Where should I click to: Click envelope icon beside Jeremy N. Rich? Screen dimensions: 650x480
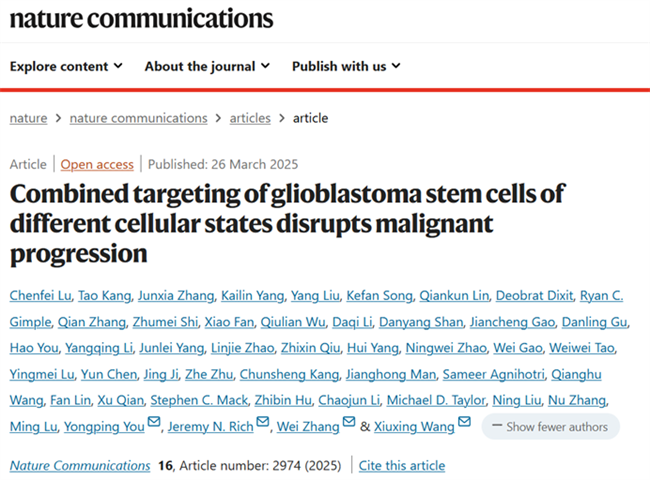(262, 424)
